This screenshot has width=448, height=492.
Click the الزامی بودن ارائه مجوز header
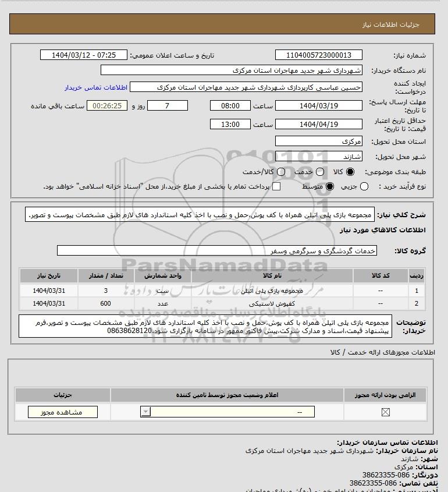385,395
